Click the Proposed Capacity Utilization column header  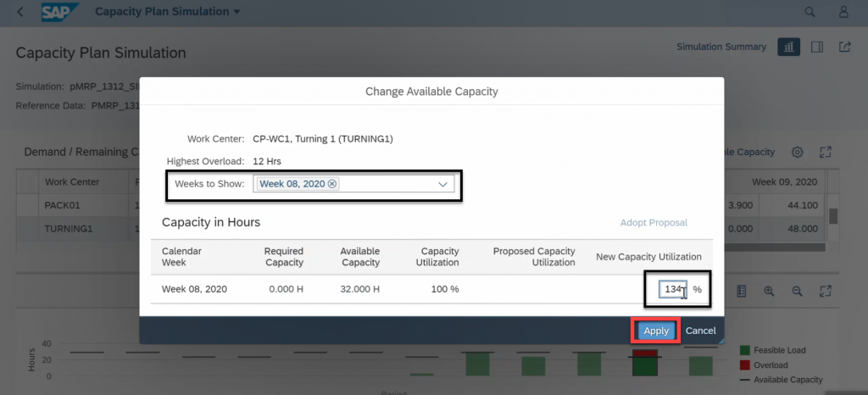click(534, 257)
